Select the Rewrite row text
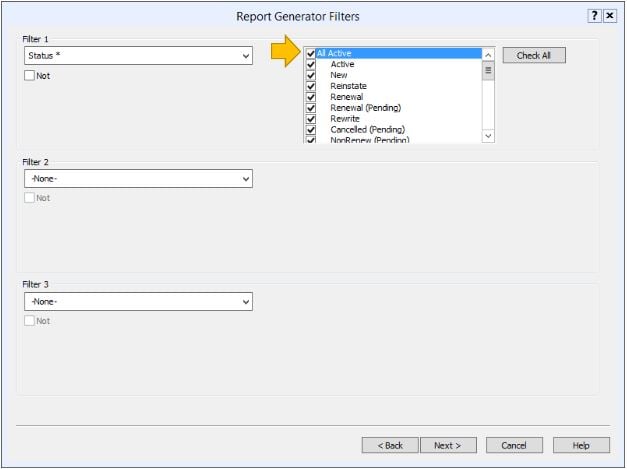The height and width of the screenshot is (469, 627). [345, 119]
